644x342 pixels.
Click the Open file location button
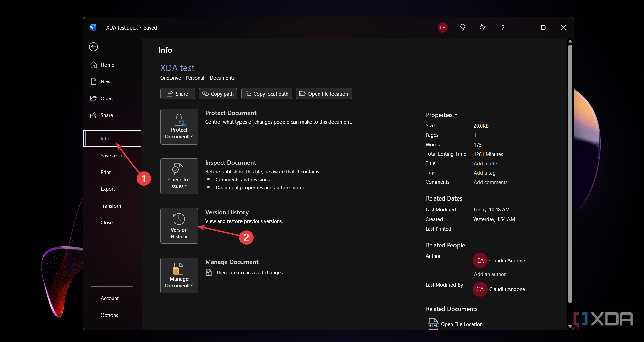click(x=324, y=94)
